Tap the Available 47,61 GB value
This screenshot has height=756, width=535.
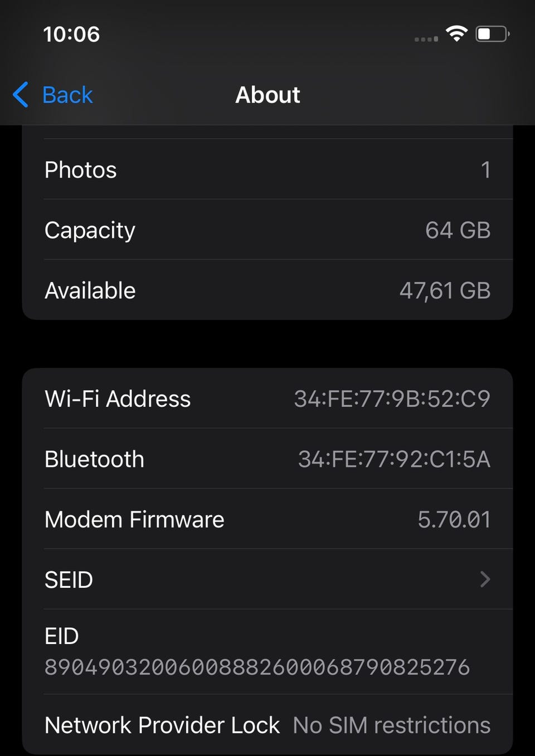[x=445, y=290]
